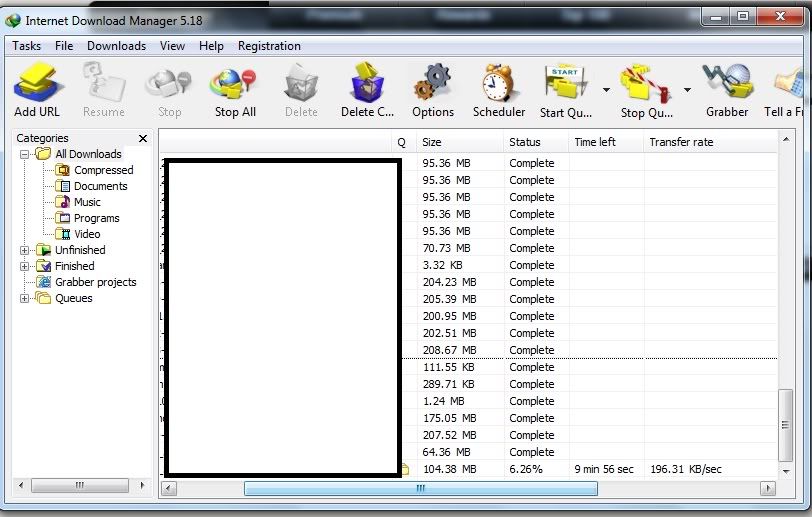Click the Delete Completed toolbar icon
The image size is (812, 517).
point(367,83)
